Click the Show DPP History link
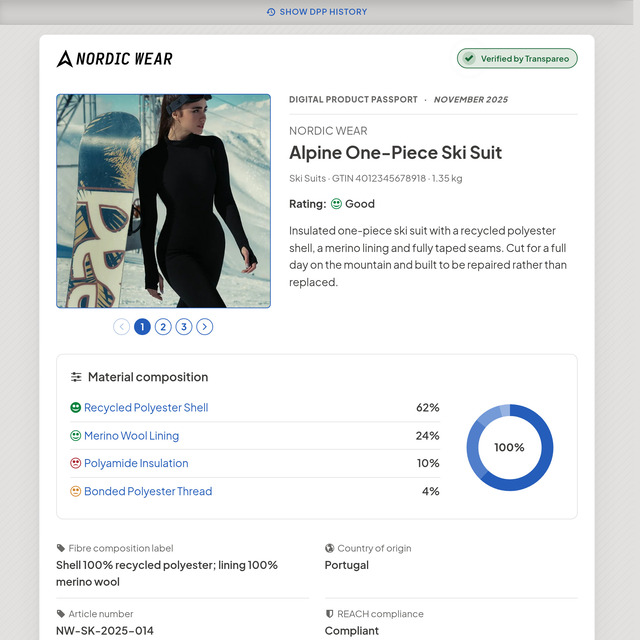Screen dimensions: 640x640 tap(317, 12)
